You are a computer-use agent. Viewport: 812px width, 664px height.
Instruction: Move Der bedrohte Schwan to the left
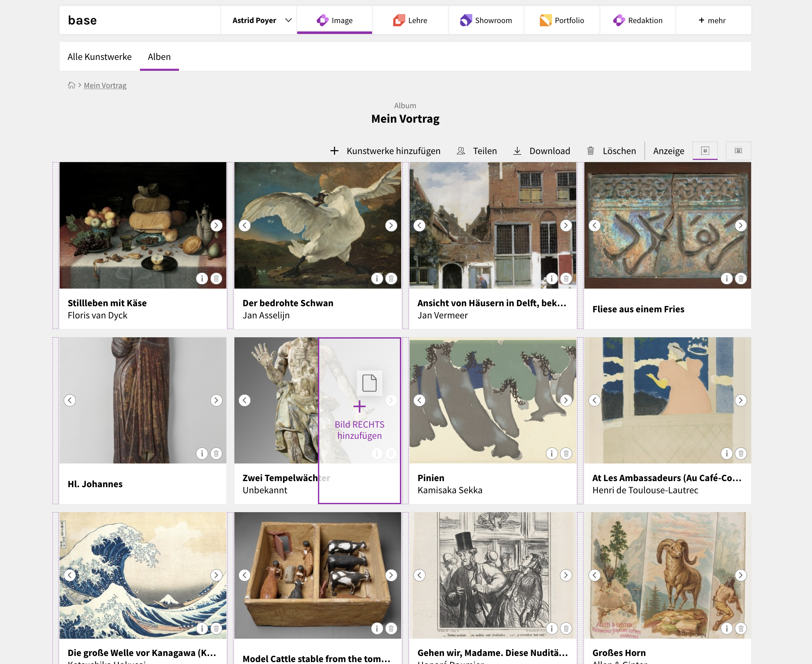(245, 225)
